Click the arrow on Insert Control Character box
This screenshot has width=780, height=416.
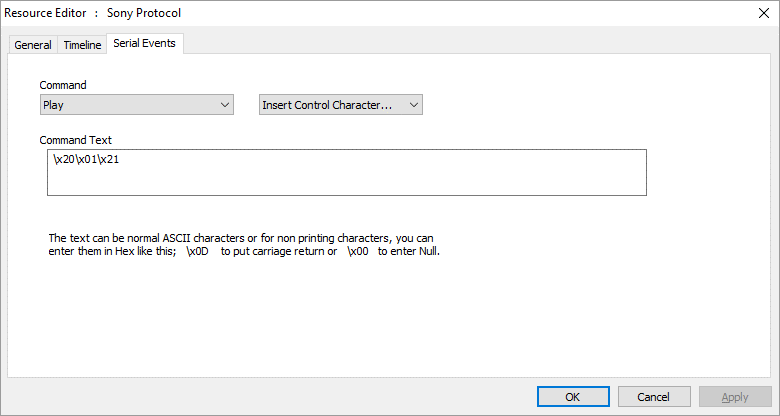pyautogui.click(x=413, y=105)
